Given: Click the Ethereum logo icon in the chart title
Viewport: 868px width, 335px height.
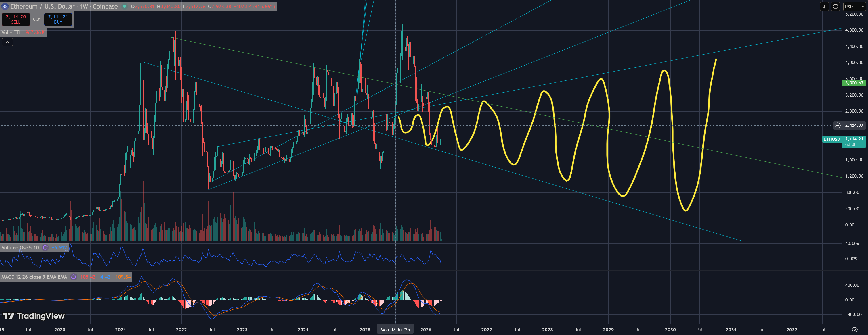Looking at the screenshot, I should [x=5, y=6].
